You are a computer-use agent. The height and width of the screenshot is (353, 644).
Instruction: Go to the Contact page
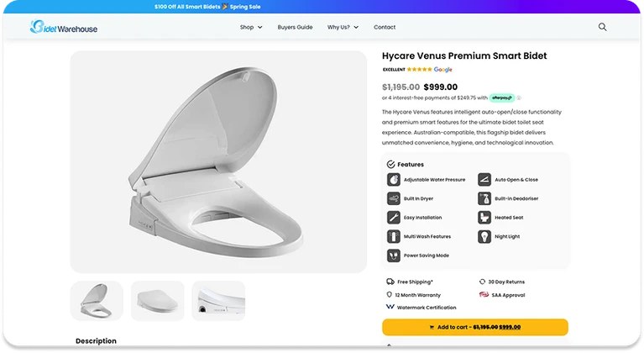[385, 27]
